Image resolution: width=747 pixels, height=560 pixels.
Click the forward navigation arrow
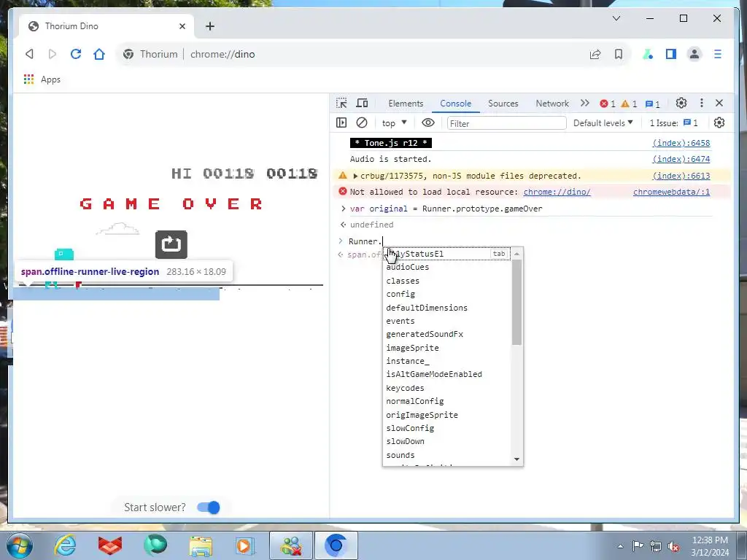coord(53,54)
